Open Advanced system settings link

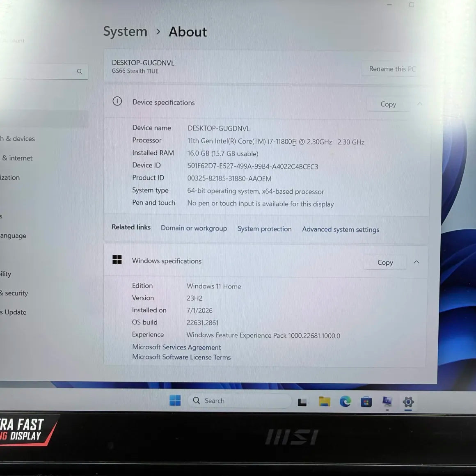[341, 229]
